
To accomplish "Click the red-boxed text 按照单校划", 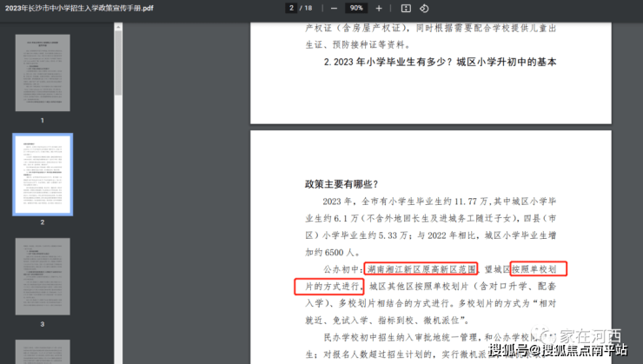I will (x=538, y=268).
